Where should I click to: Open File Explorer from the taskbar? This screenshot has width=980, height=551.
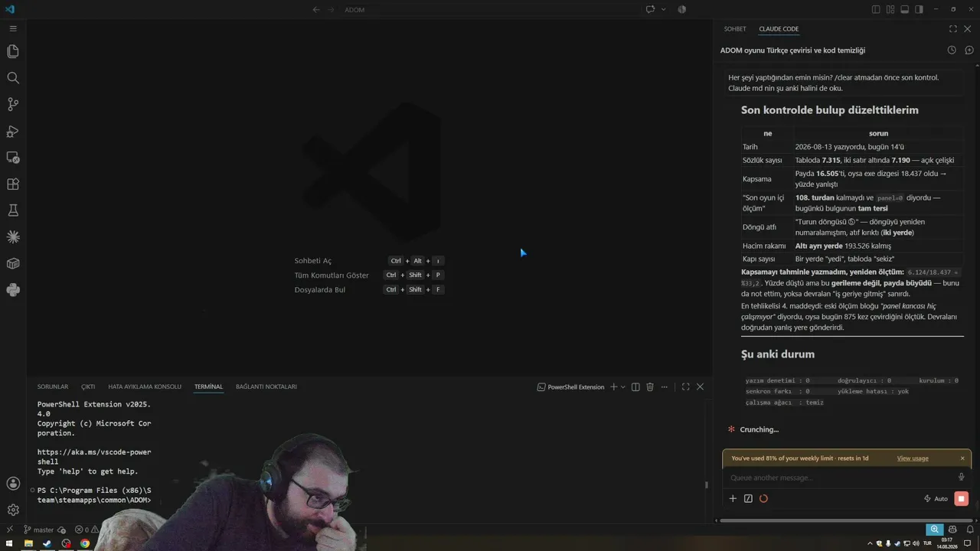[x=28, y=543]
